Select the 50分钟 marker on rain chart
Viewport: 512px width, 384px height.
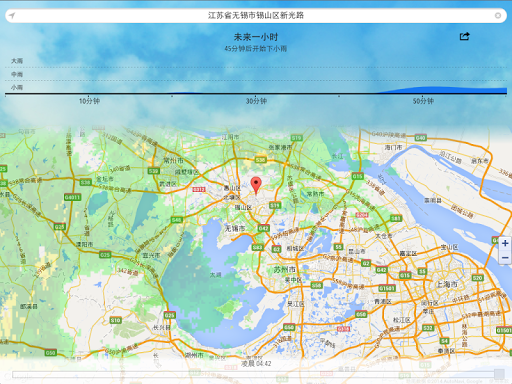coord(423,101)
